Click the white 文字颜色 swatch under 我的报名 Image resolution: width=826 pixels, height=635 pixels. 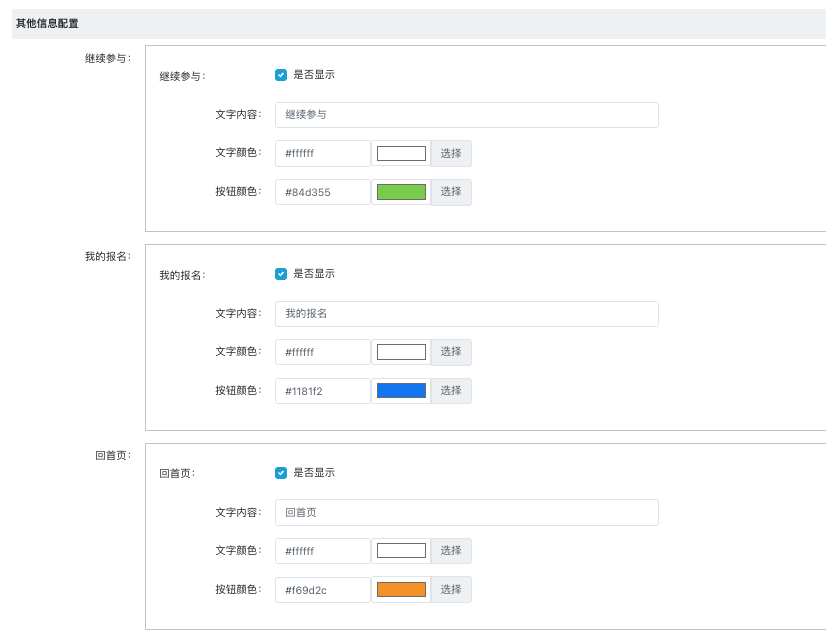[401, 352]
